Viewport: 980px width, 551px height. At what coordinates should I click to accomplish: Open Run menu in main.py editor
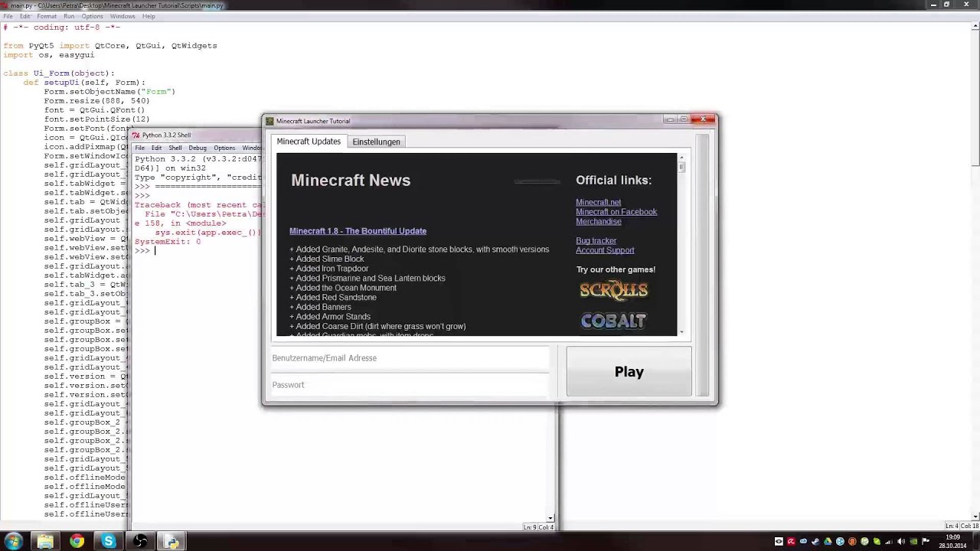pos(70,16)
